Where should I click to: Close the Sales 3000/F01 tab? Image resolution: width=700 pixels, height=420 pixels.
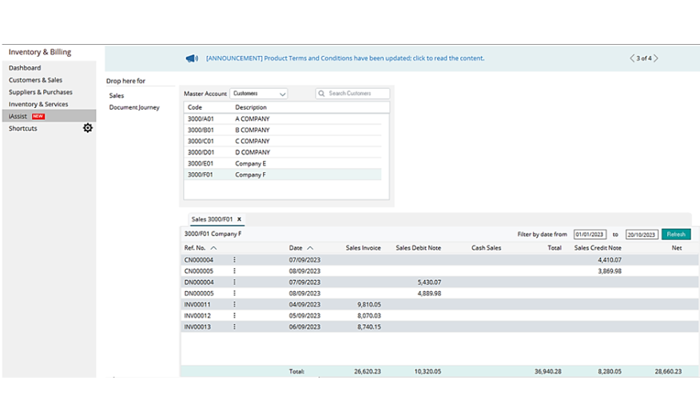(239, 218)
